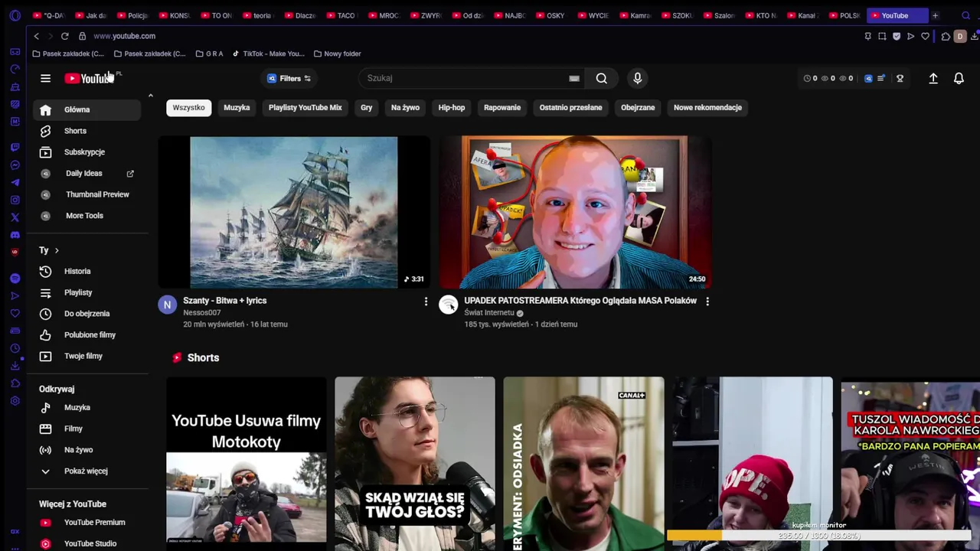Open the Filters toggle button
Image resolution: width=980 pixels, height=551 pixels.
pos(289,78)
